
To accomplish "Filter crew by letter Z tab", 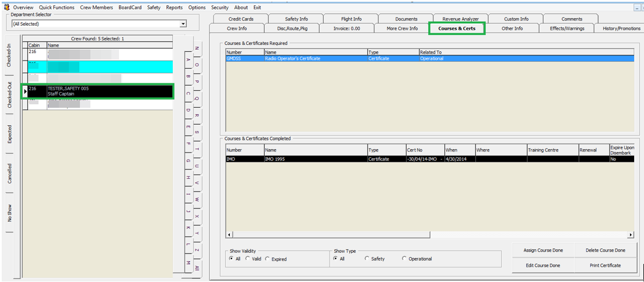I will 197,251.
